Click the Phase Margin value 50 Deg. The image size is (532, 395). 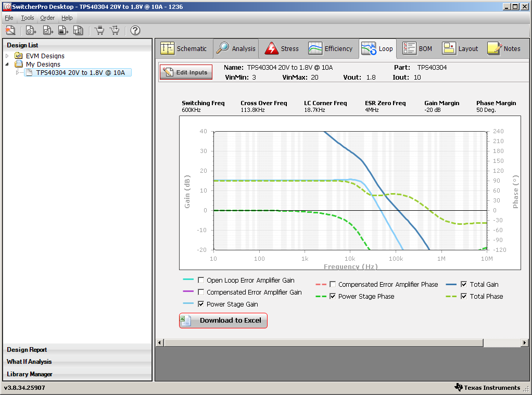(x=486, y=110)
